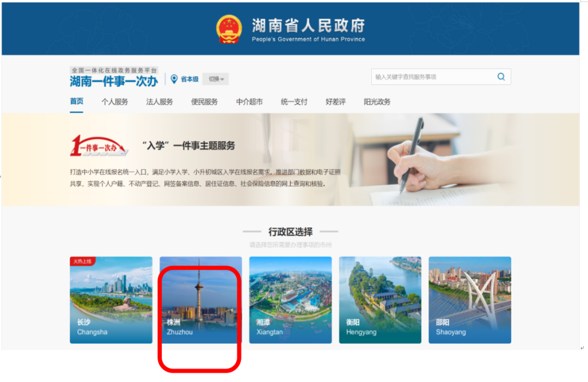Click the national emblem logo

pos(229,29)
